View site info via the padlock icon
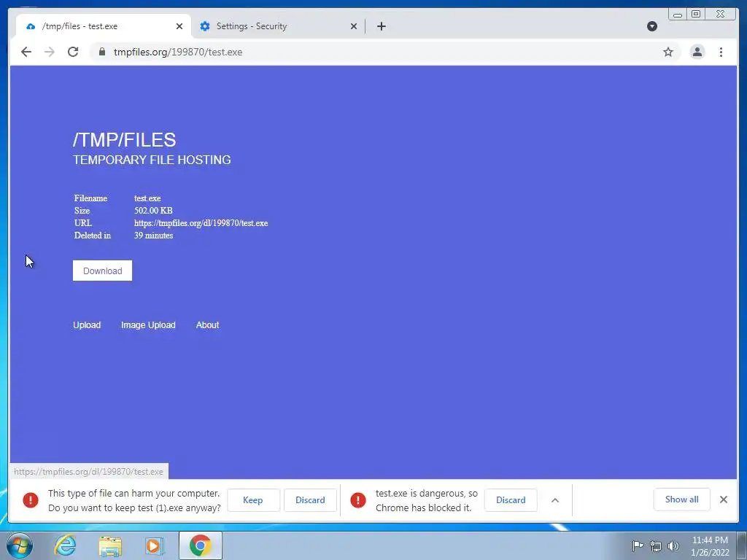747x560 pixels. click(102, 52)
